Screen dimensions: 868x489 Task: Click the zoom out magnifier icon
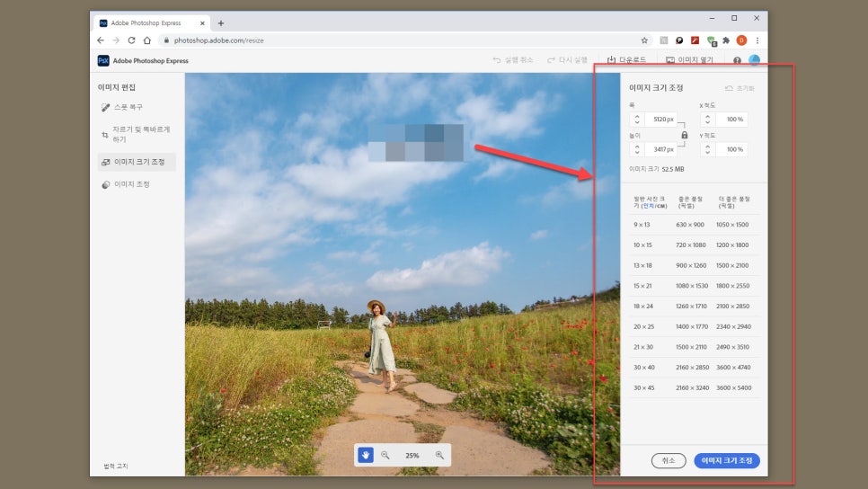pyautogui.click(x=385, y=455)
